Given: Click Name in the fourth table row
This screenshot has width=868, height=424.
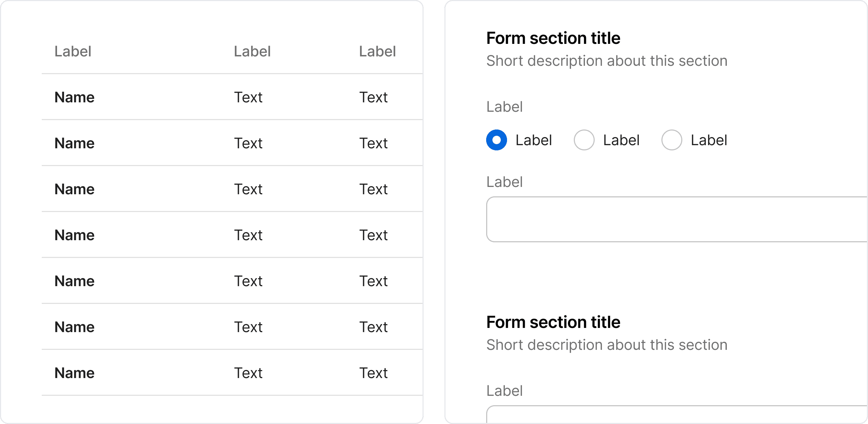Looking at the screenshot, I should point(74,235).
